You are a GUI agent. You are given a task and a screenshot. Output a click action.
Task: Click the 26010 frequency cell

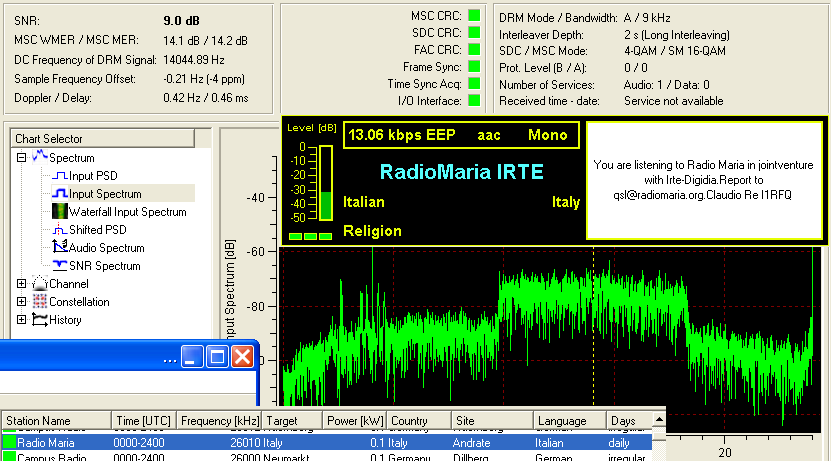click(x=245, y=442)
